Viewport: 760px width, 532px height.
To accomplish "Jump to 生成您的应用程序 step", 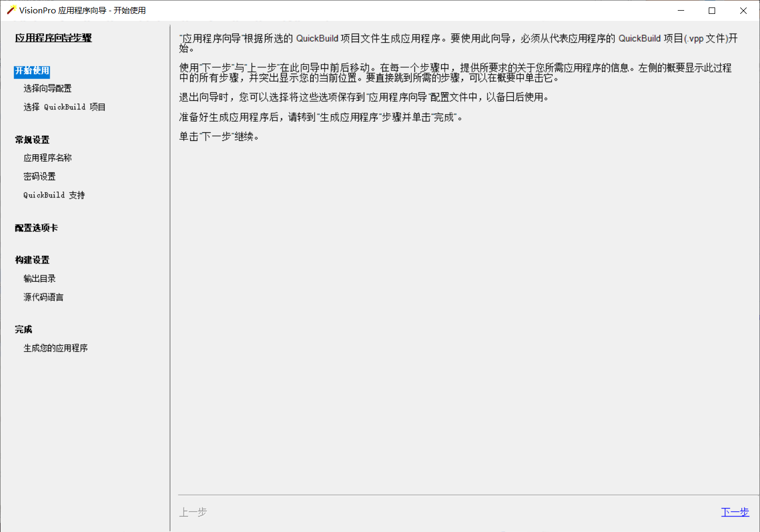I will (x=55, y=347).
